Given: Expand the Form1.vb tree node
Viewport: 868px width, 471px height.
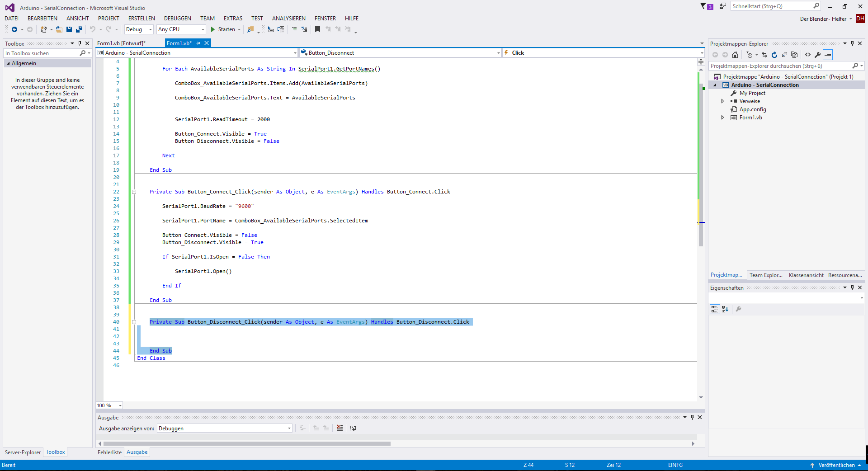Looking at the screenshot, I should pos(723,117).
